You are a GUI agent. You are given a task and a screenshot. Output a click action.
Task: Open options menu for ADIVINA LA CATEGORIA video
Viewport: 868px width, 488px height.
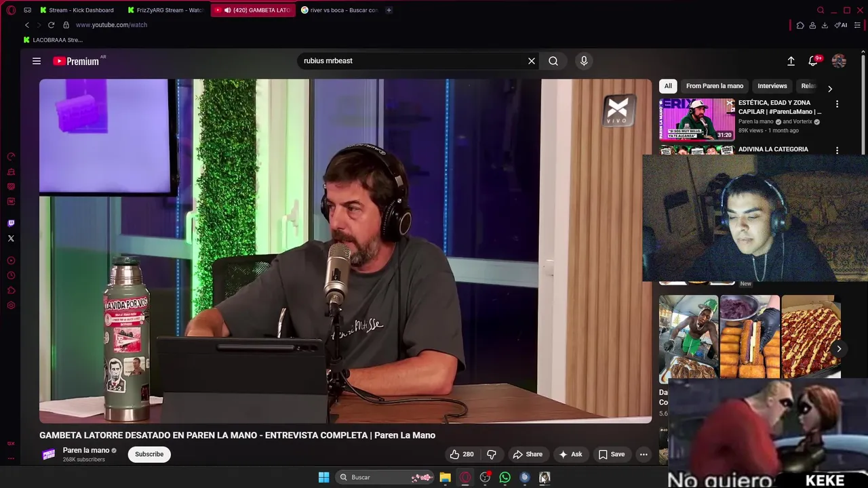click(x=837, y=150)
